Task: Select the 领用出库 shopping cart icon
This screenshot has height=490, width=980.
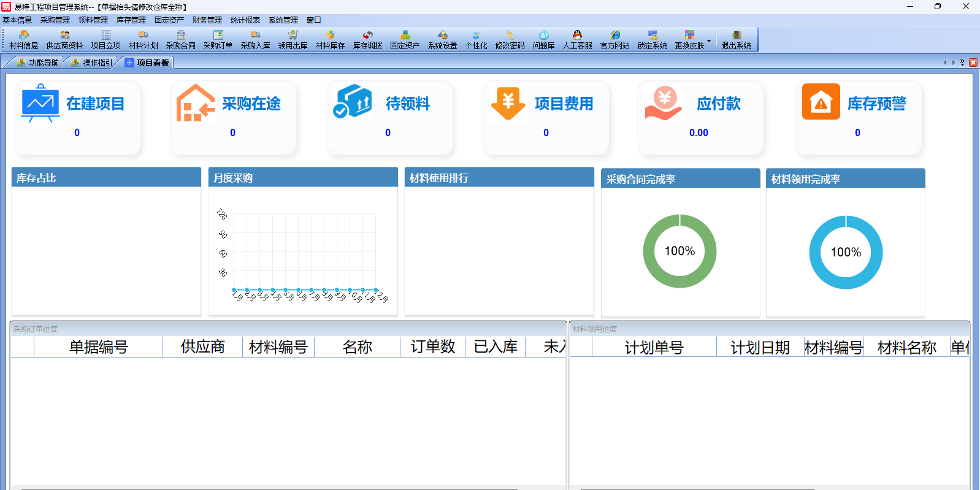Action: 293,40
